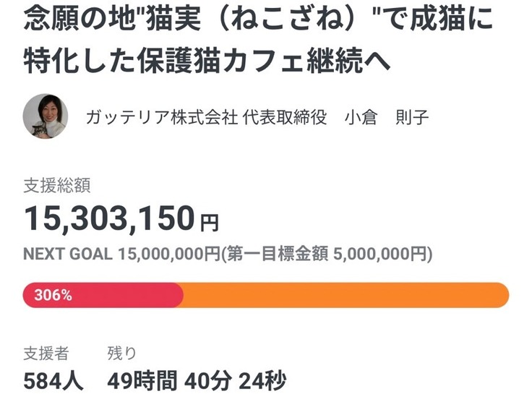Screen dimensions: 532x394
Task: Click the organizer name 小倉 則子
Action: [386, 118]
